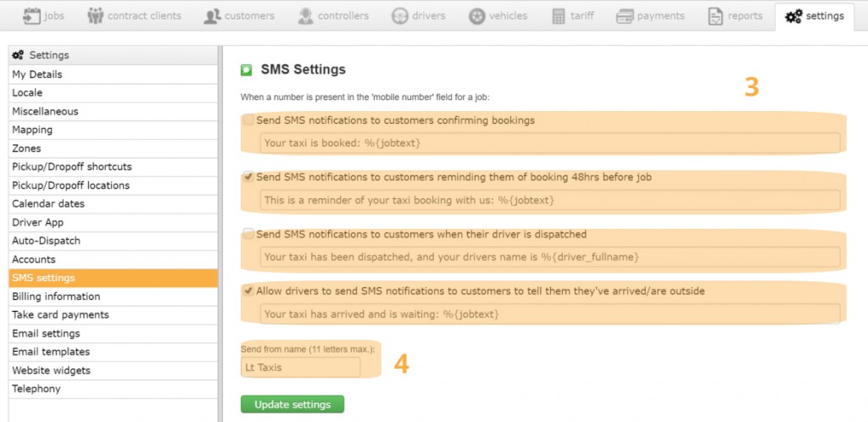Switch to the controllers tab
Image resolution: width=868 pixels, height=422 pixels.
pyautogui.click(x=334, y=17)
